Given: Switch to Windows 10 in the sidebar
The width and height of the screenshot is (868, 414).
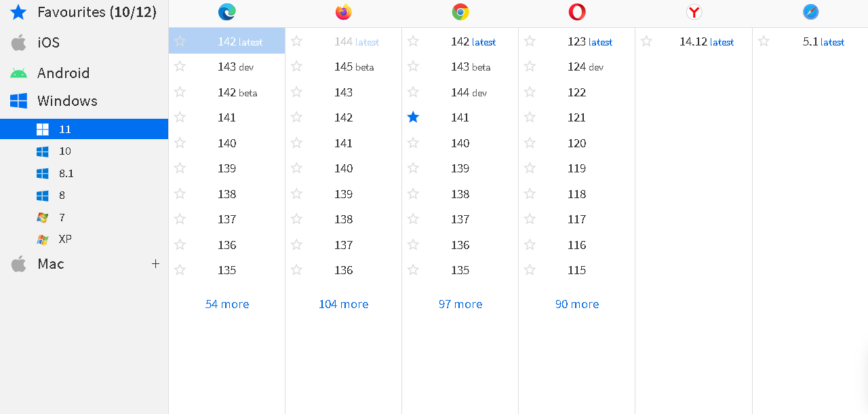Looking at the screenshot, I should [64, 151].
